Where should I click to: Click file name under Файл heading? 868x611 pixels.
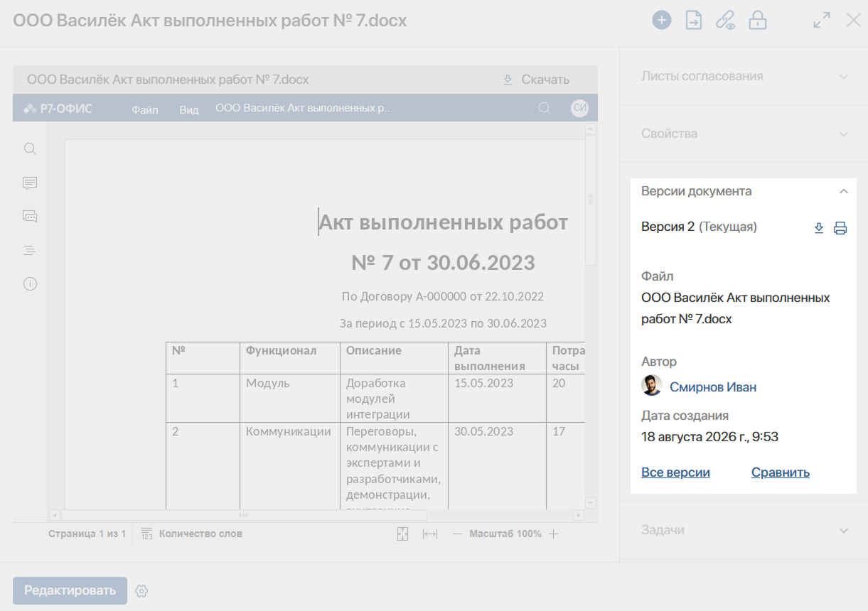coord(736,308)
